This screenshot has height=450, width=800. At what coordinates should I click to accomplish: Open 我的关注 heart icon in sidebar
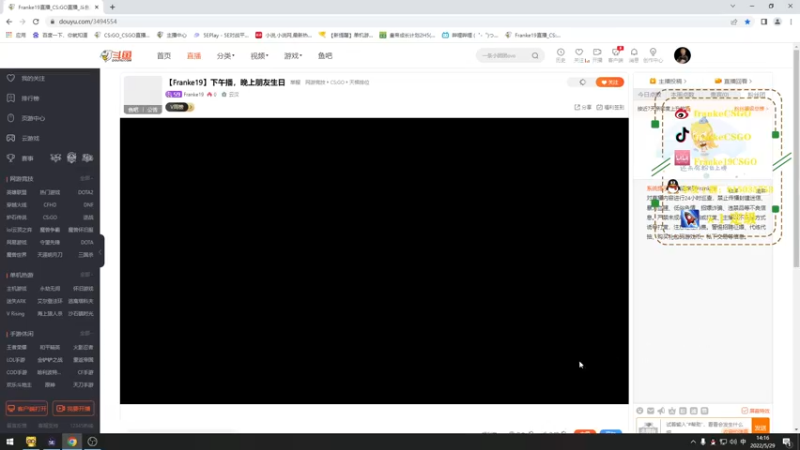click(11, 79)
